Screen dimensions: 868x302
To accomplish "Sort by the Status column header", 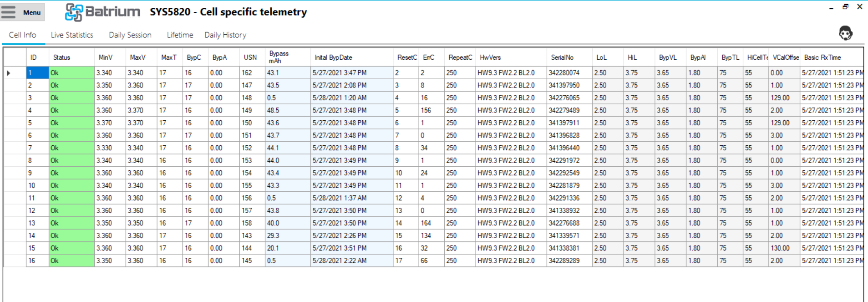I will [x=72, y=57].
